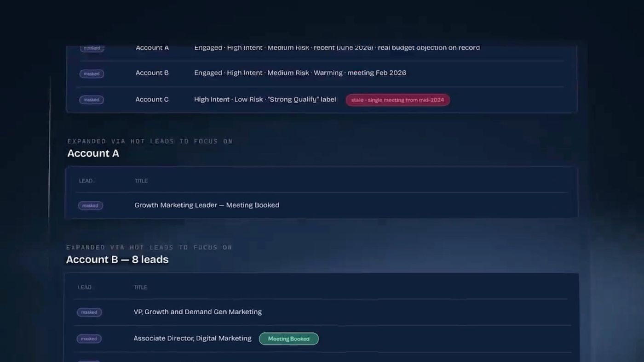Click the Account B — 8 leads heading
This screenshot has width=644, height=362.
[117, 260]
